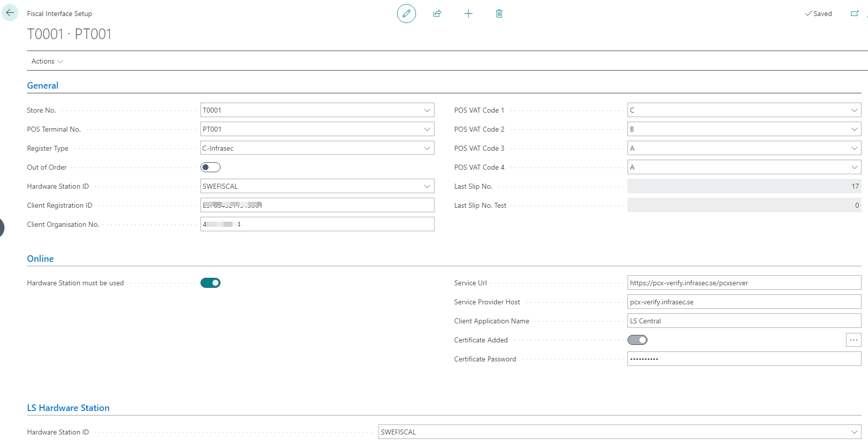Toggle the Out of Order switch
The width and height of the screenshot is (868, 444).
(210, 167)
